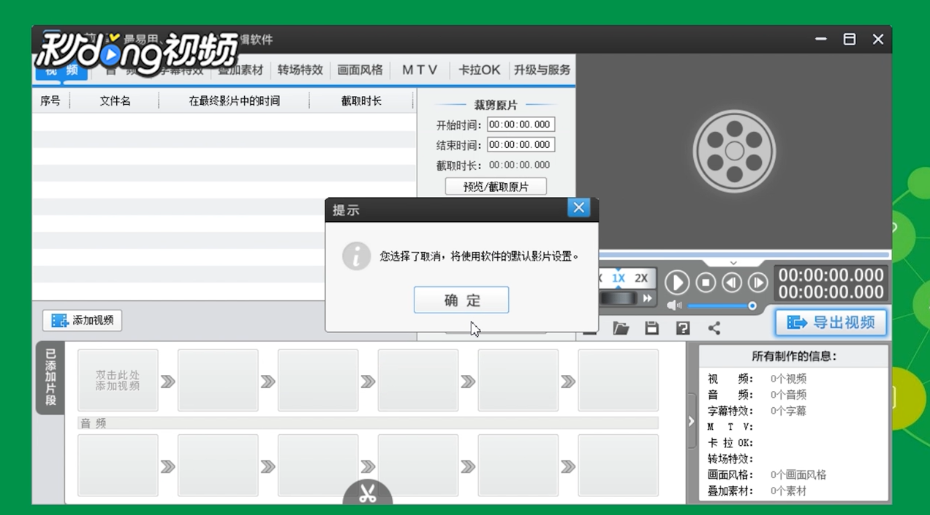930x515 pixels.
Task: Mute audio via speaker icon
Action: [x=674, y=306]
